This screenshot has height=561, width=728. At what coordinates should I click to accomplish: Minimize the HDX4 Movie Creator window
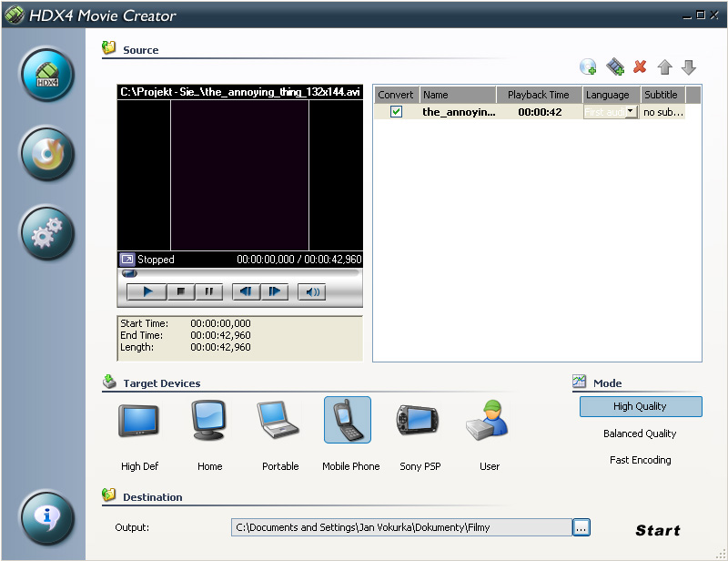687,15
